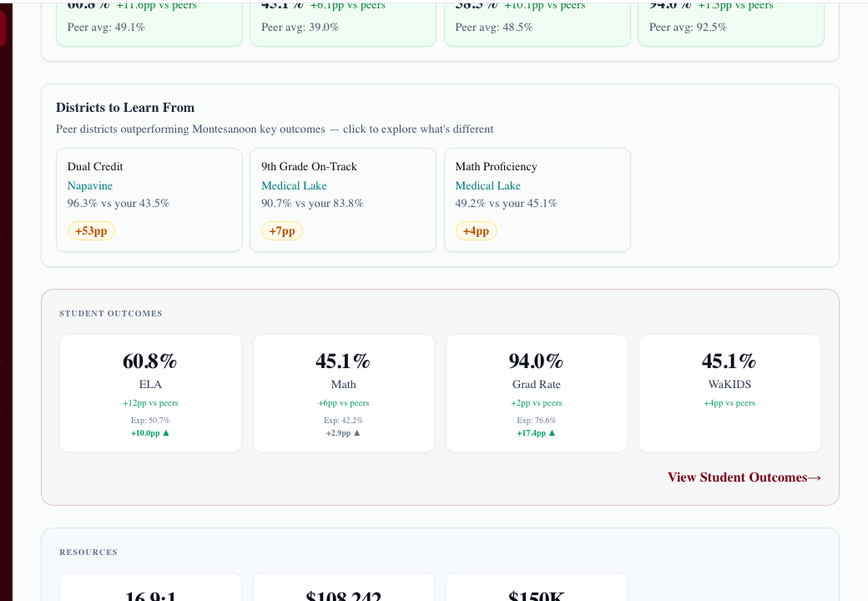
Task: Select the Dual Credit card title
Action: pyautogui.click(x=95, y=167)
